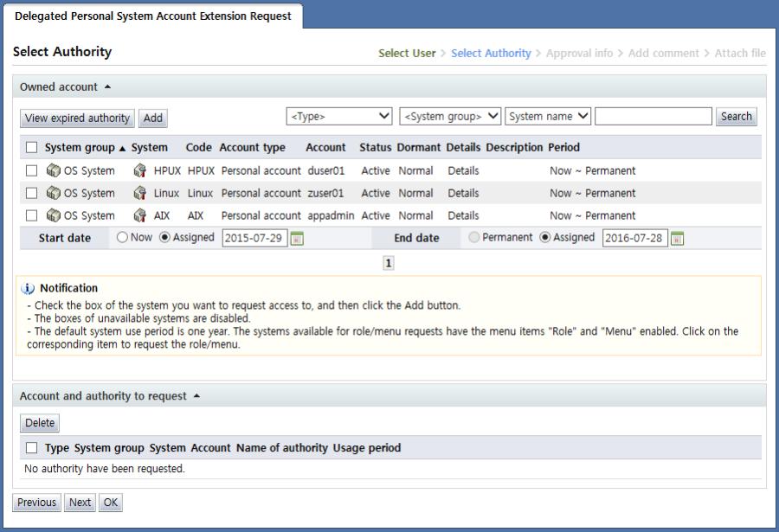779x532 pixels.
Task: Open Details link for appadmin account
Action: (x=463, y=216)
